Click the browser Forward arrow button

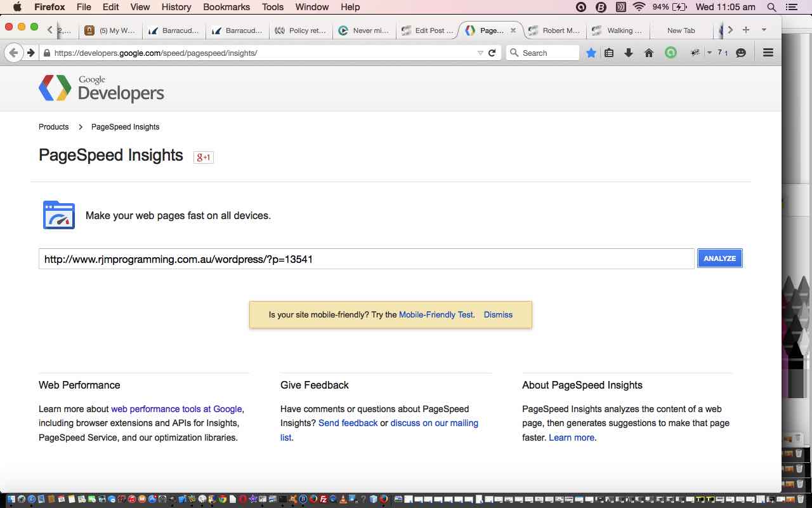click(x=30, y=53)
